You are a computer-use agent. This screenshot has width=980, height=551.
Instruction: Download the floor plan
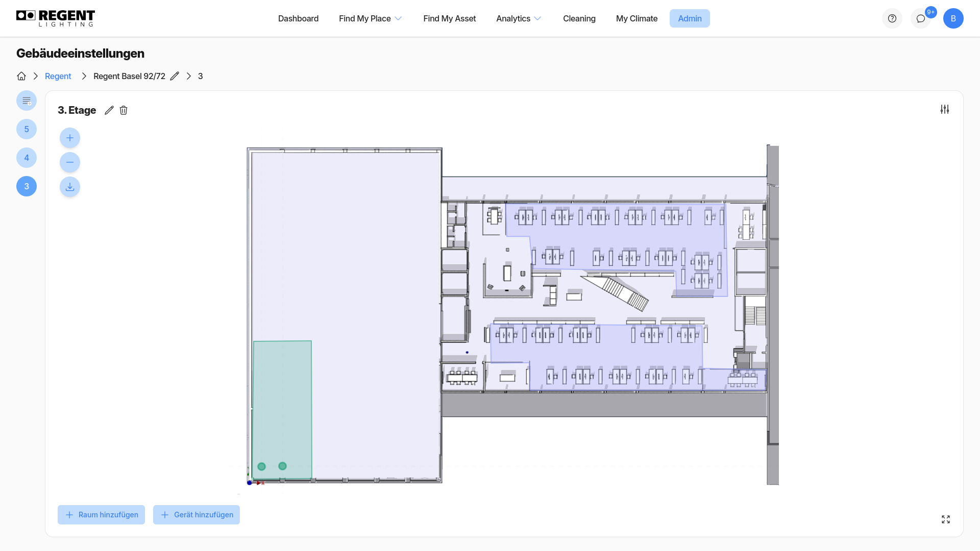[x=70, y=187]
